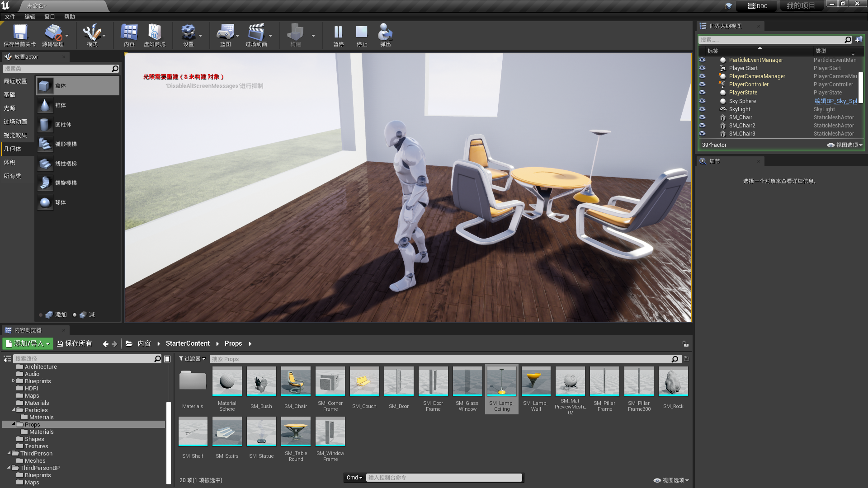
Task: Select the Curved Stair geometry brush
Action: [78, 144]
